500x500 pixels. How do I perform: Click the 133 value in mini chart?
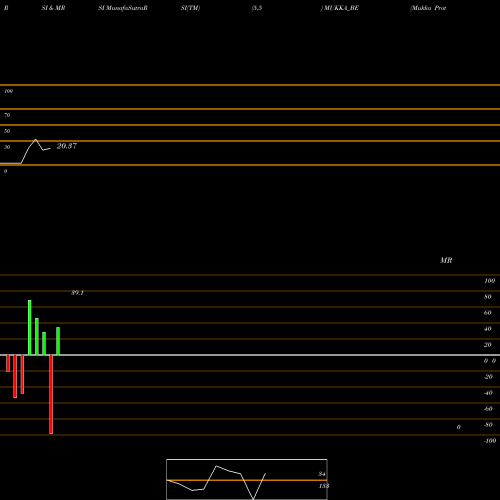(x=324, y=486)
